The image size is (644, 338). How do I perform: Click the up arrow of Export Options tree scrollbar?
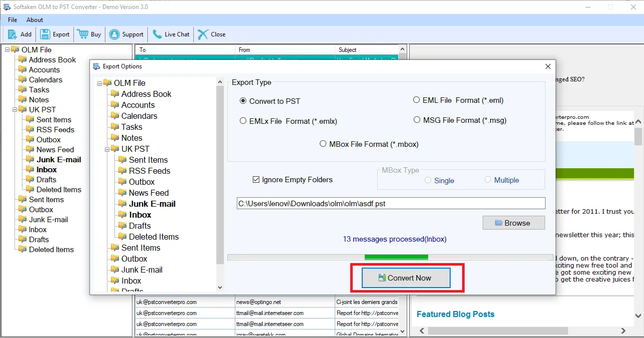[x=220, y=81]
